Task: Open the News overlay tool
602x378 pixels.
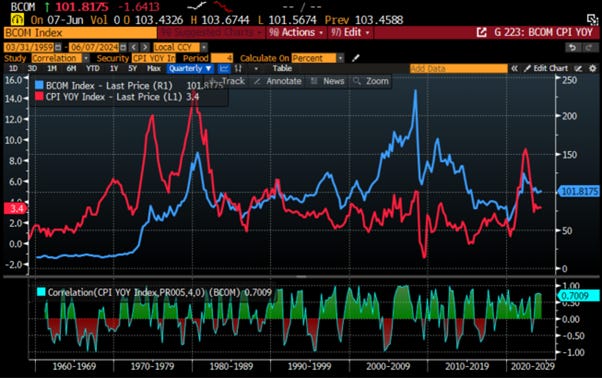Action: click(327, 81)
